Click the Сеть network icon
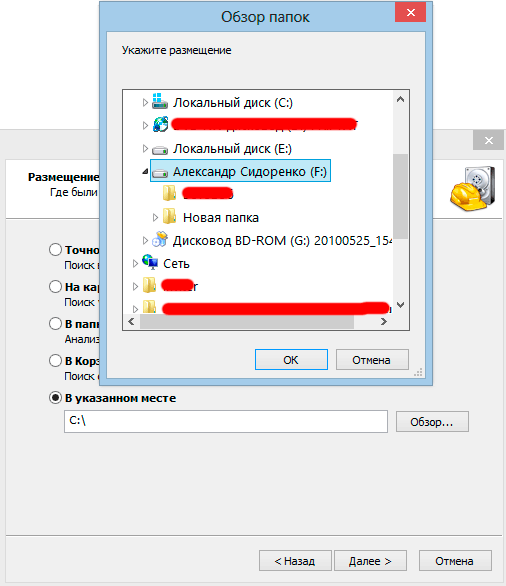 point(150,262)
